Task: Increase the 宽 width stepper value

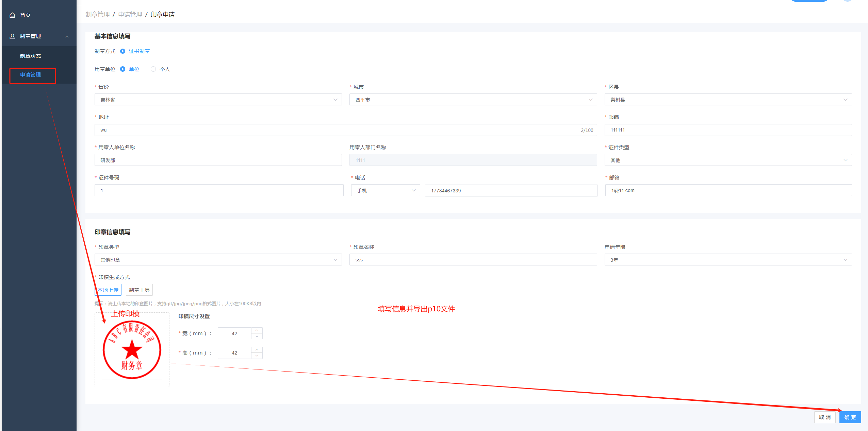Action: [257, 330]
